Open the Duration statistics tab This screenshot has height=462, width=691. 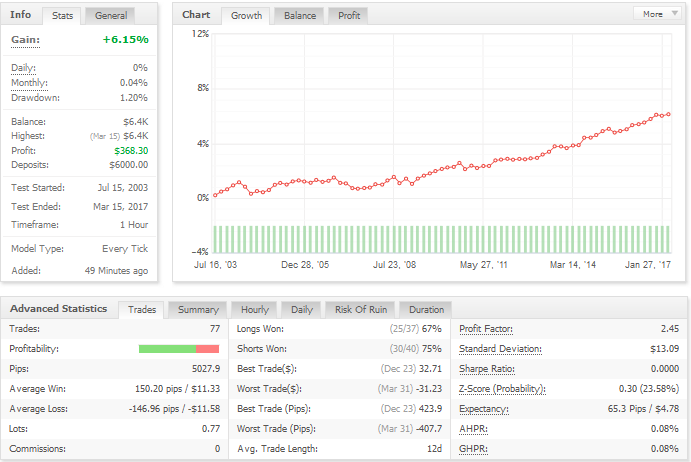(x=426, y=310)
